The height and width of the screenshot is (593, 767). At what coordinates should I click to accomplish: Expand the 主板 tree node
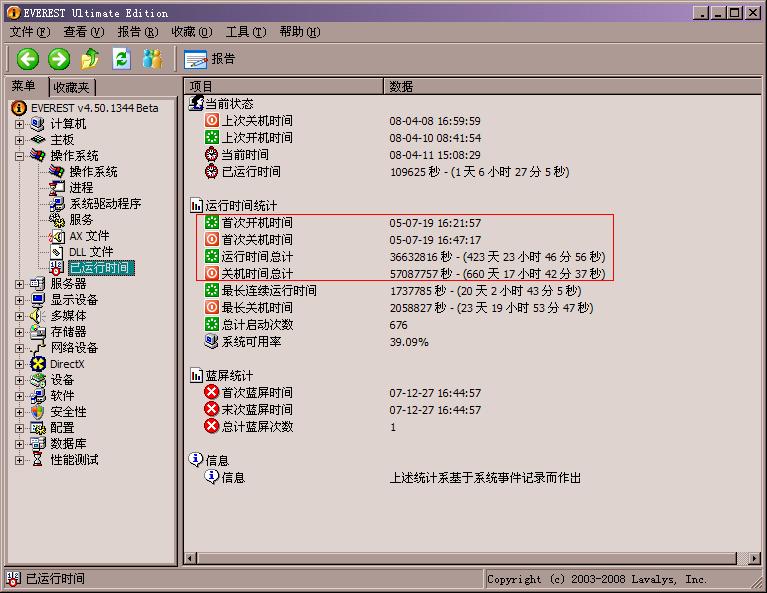(x=19, y=140)
